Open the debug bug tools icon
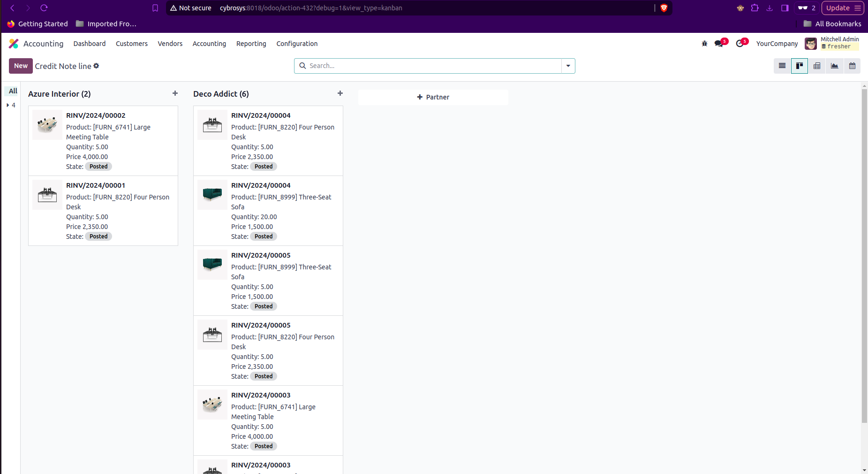This screenshot has width=868, height=474. click(x=704, y=44)
